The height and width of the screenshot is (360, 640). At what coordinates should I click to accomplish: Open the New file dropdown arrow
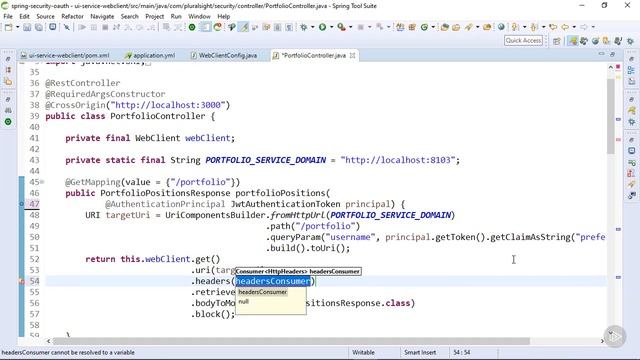click(x=18, y=27)
